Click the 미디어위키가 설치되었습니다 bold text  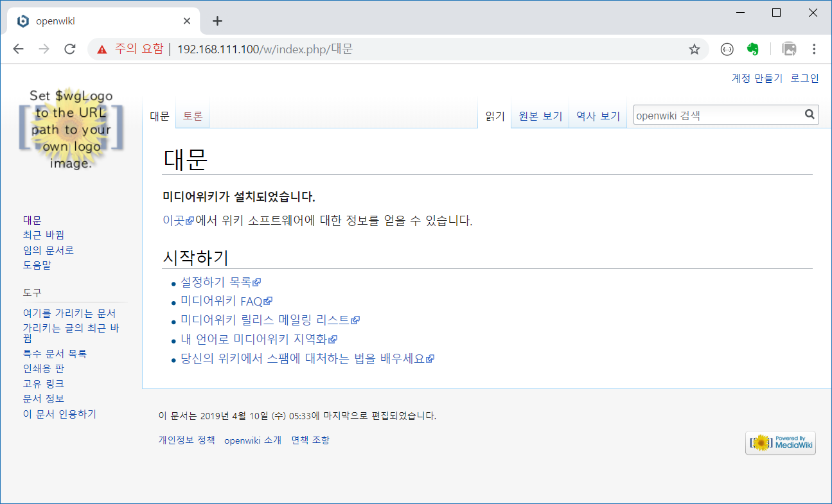[239, 196]
